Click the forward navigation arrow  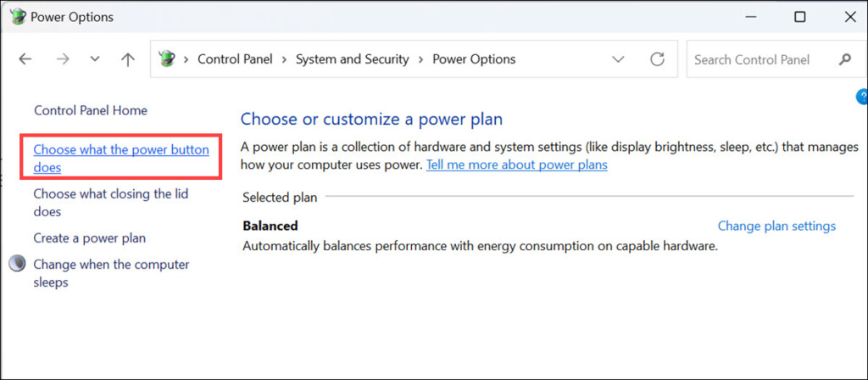click(x=61, y=59)
